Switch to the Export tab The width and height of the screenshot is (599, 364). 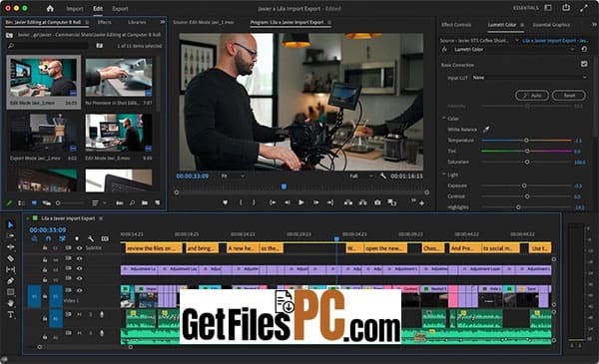[120, 8]
